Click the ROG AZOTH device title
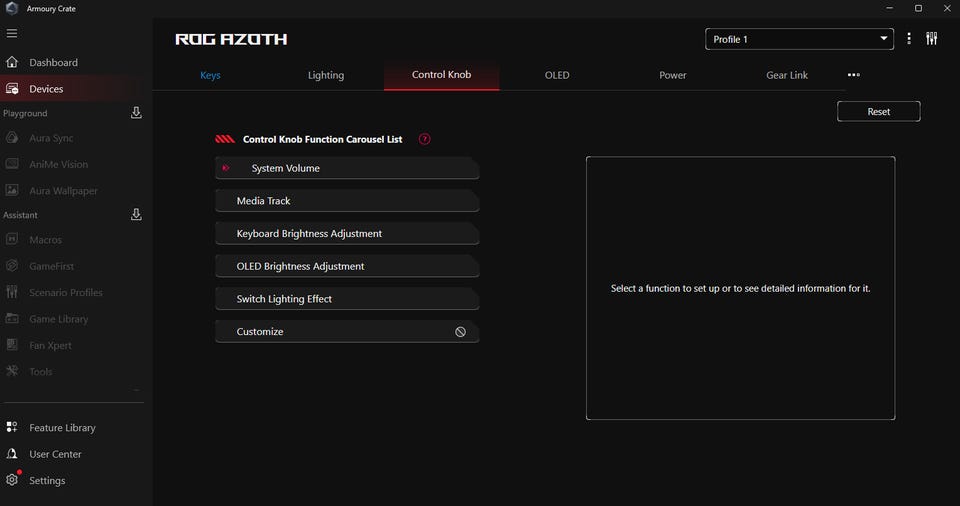The height and width of the screenshot is (506, 960). [231, 39]
